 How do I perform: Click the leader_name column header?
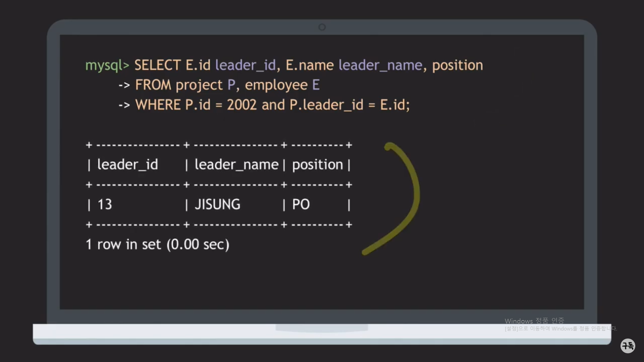pos(236,165)
